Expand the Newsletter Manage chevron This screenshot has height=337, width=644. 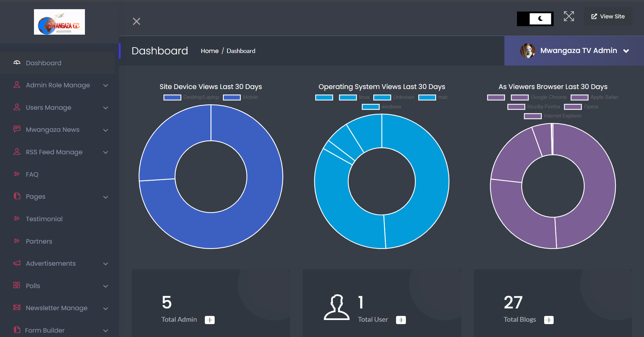click(x=106, y=308)
